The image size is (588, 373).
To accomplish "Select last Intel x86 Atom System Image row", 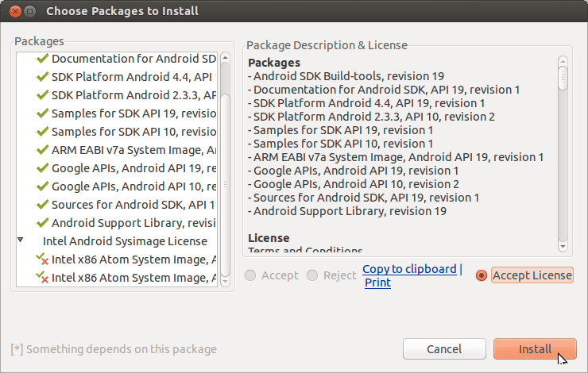I will point(117,278).
